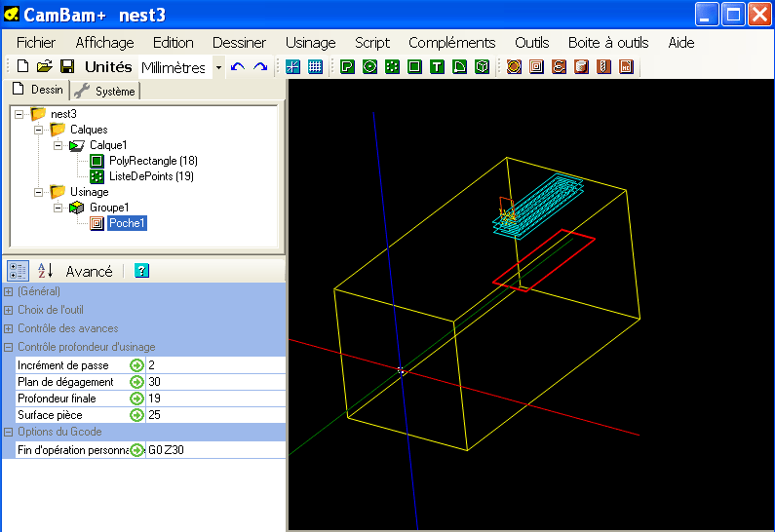Toggle the axis display icon
Screen dimensions: 775x532
pyautogui.click(x=292, y=66)
